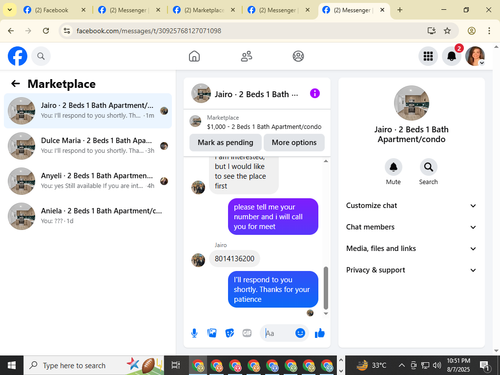Open Anyeli conversation in list

coord(88,181)
